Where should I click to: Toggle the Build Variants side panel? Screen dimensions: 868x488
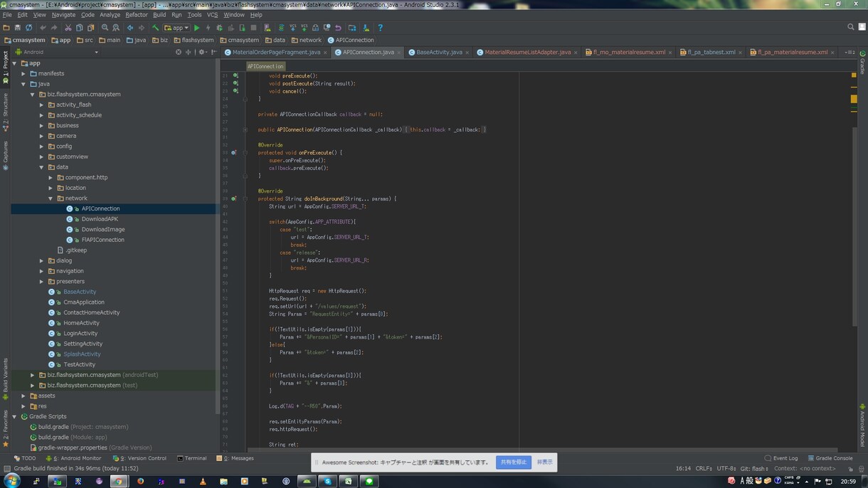pyautogui.click(x=5, y=379)
